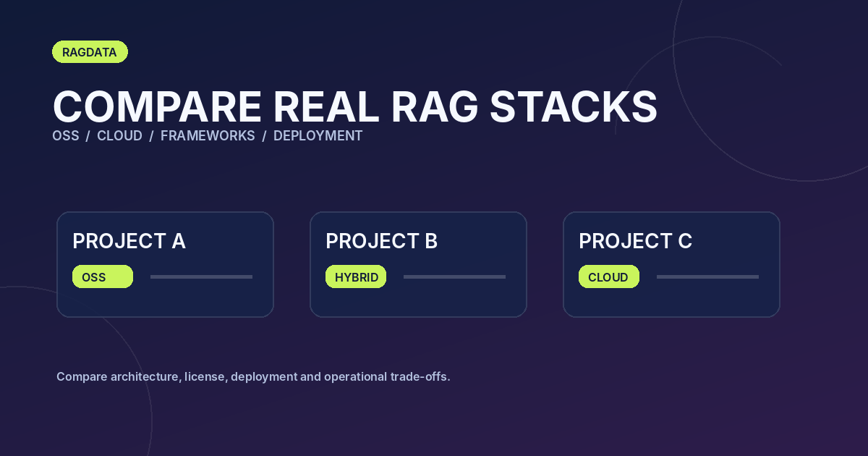Open the PROJECT A card title

point(129,241)
